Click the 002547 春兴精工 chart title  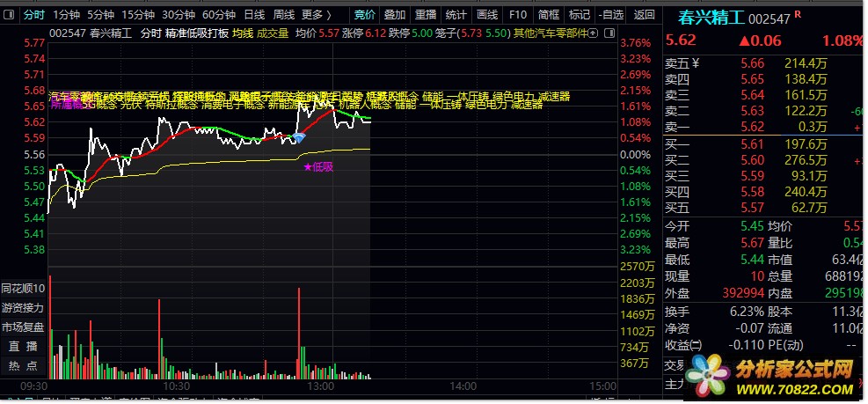pyautogui.click(x=91, y=33)
